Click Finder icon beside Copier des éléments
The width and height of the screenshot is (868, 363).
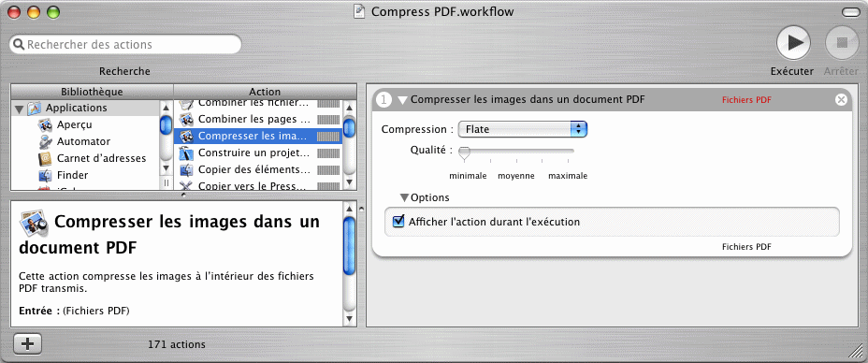pyautogui.click(x=186, y=169)
